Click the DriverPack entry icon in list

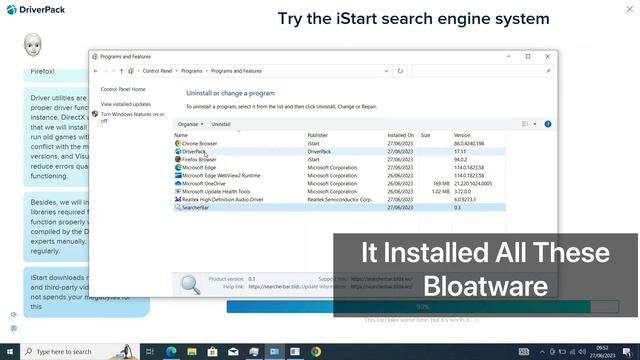tap(178, 151)
